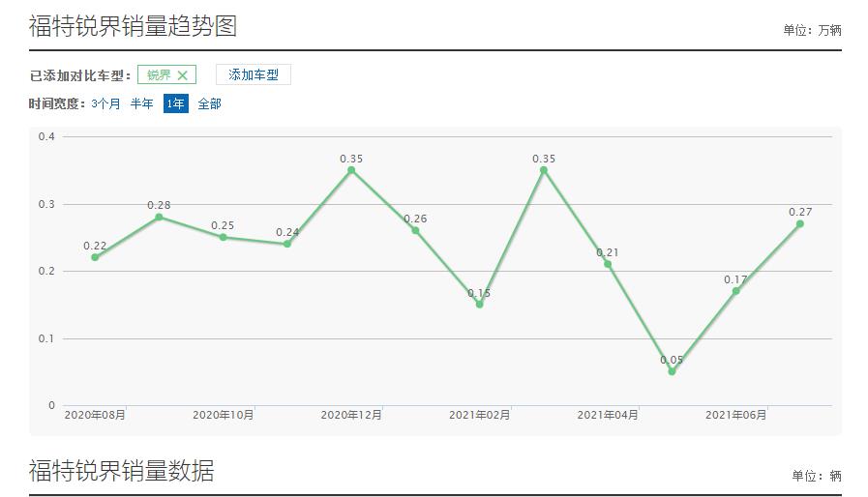Click the 0.17 data point for 2021年06月
868x497 pixels.
735,291
